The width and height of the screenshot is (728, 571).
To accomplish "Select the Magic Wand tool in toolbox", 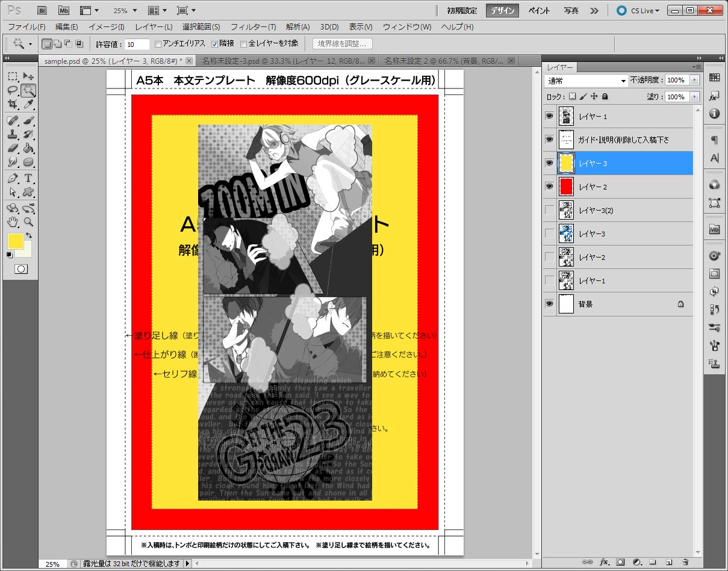I will pyautogui.click(x=28, y=90).
